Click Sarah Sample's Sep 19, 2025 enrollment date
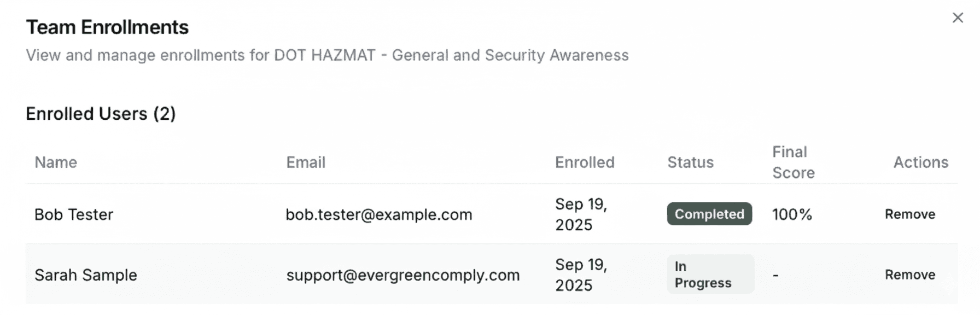980x315 pixels. tap(581, 275)
